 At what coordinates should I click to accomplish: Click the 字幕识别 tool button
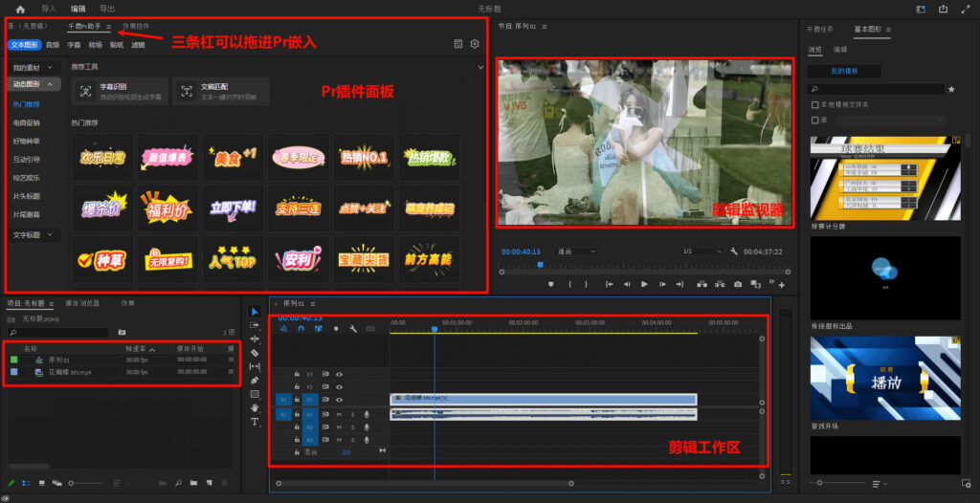coord(120,91)
